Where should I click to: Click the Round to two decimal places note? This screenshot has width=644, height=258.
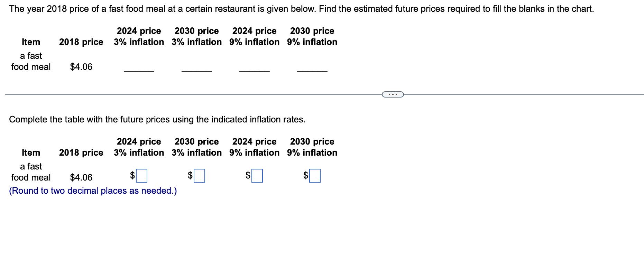click(93, 191)
